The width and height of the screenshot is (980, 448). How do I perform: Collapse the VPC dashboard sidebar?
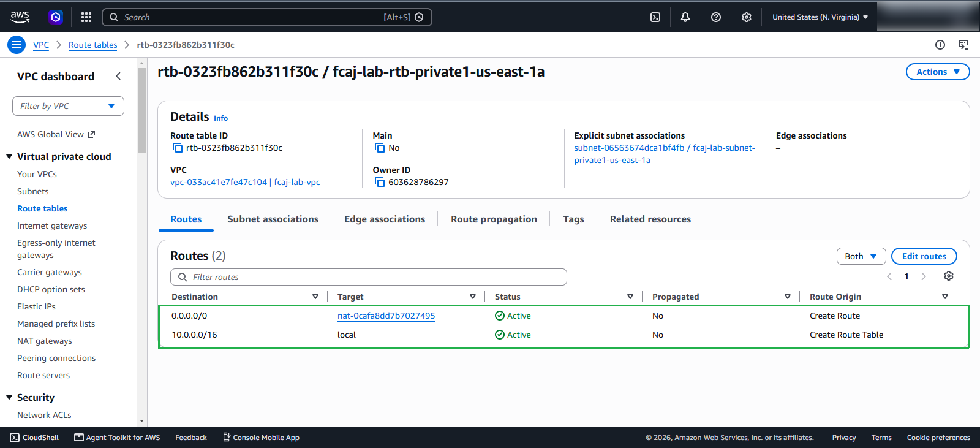(x=118, y=76)
